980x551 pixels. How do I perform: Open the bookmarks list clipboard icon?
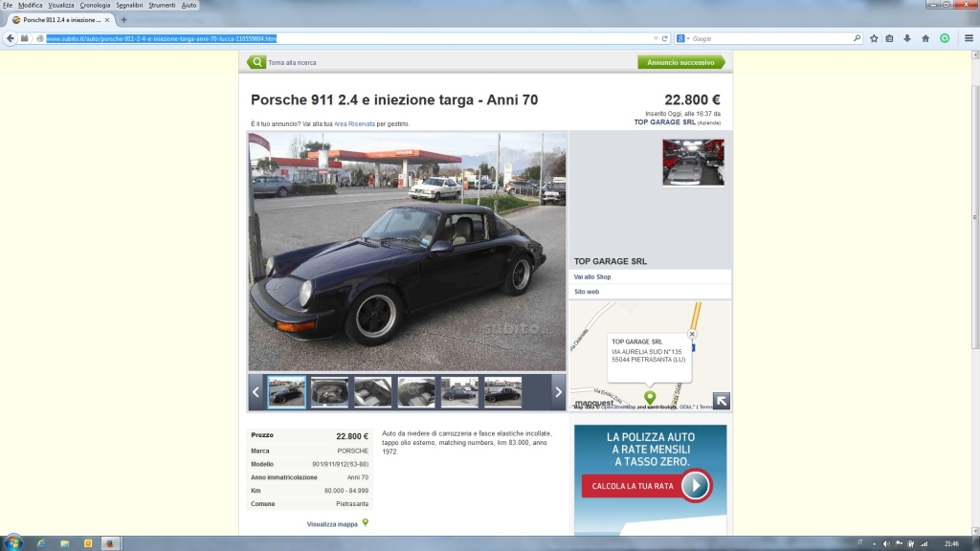click(889, 38)
